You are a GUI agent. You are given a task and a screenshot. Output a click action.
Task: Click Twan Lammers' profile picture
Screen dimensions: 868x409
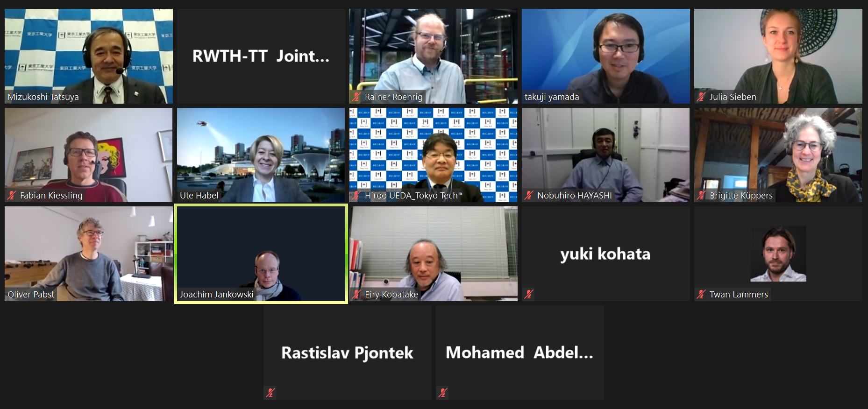click(778, 254)
